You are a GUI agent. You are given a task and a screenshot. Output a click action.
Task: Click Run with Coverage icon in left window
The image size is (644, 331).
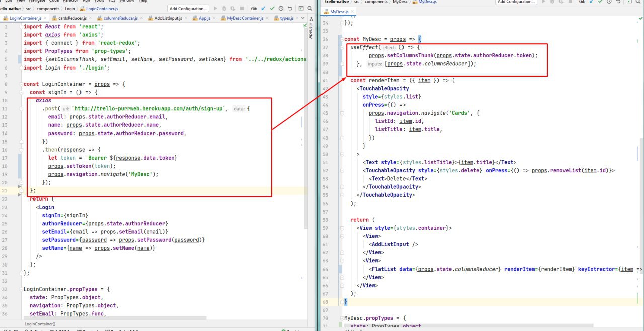pyautogui.click(x=233, y=8)
